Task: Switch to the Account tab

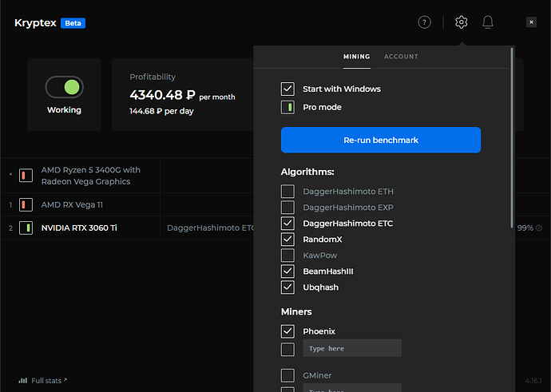Action: [401, 57]
